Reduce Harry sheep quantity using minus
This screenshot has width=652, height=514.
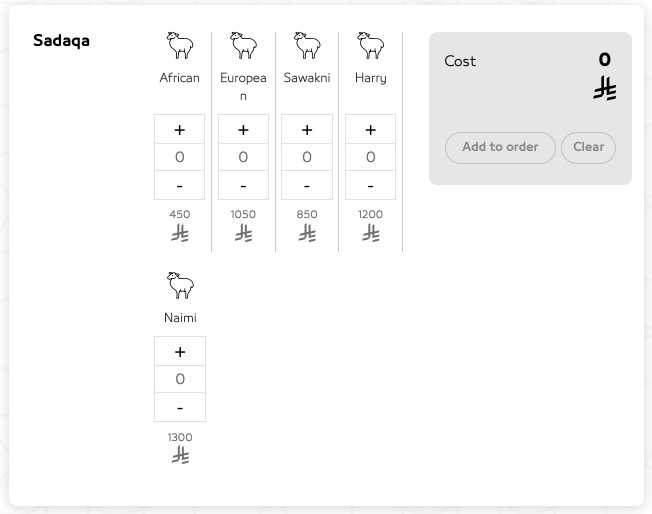click(371, 186)
